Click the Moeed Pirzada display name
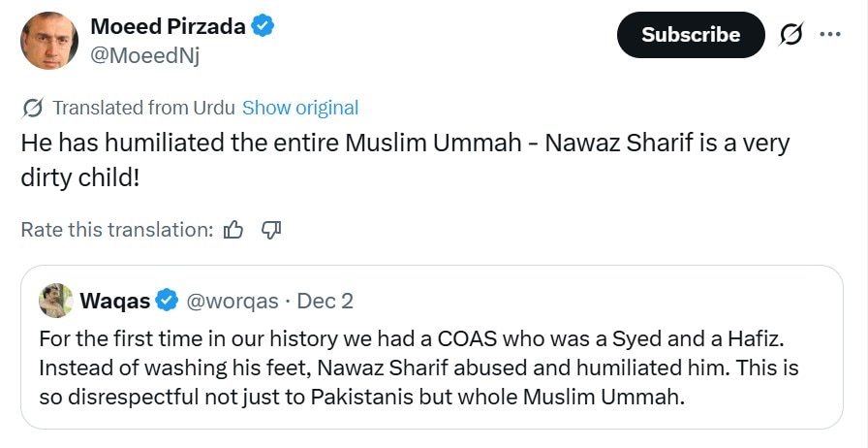The width and height of the screenshot is (868, 448). point(167,26)
